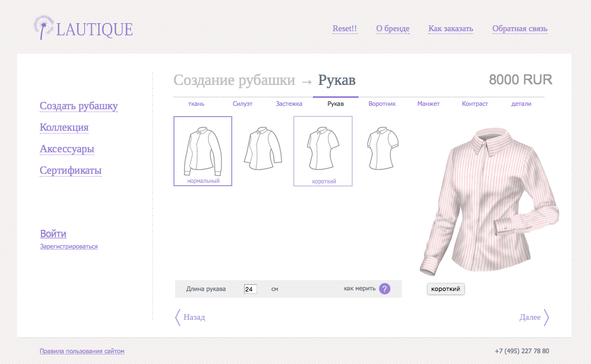Screen dimensions: 591x364
Task: Click the sleeve length input field
Action: click(x=250, y=289)
